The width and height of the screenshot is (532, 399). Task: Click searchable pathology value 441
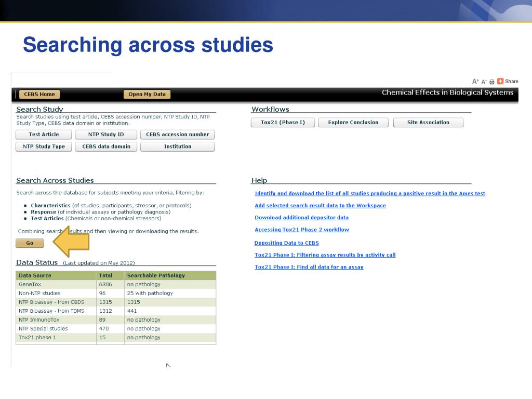(x=132, y=311)
